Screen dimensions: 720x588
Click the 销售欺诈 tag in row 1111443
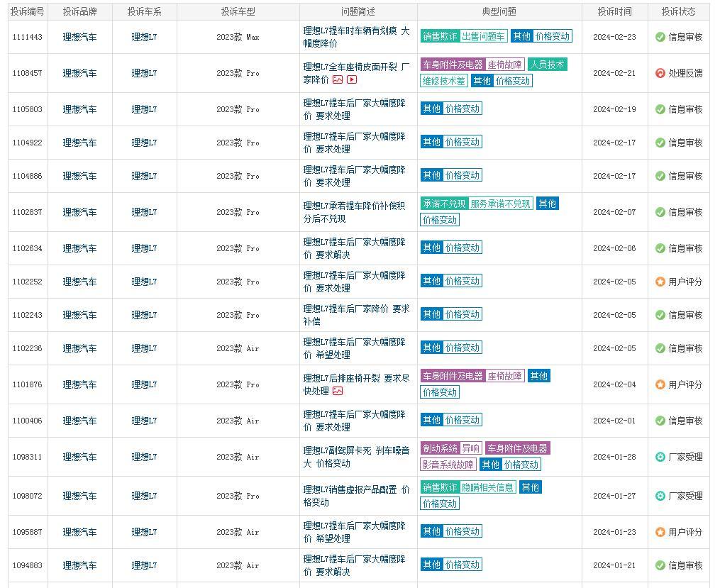[440, 36]
